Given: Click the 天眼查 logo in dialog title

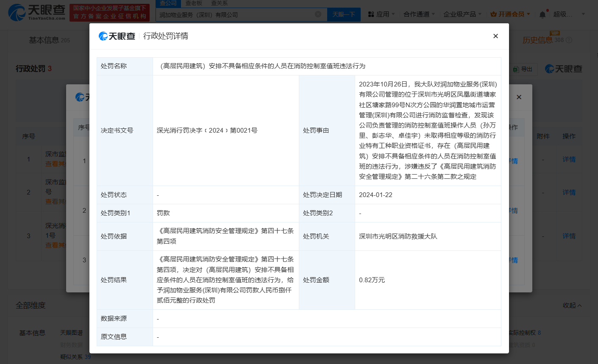Looking at the screenshot, I should point(117,36).
